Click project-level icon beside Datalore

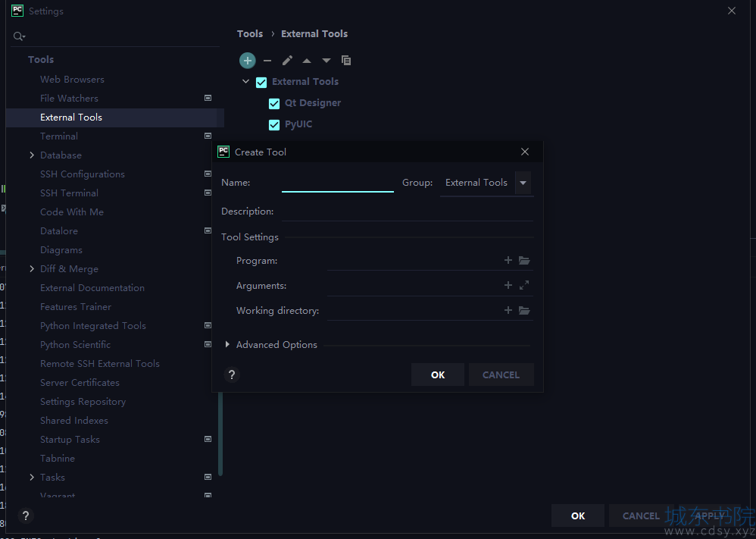click(x=208, y=230)
